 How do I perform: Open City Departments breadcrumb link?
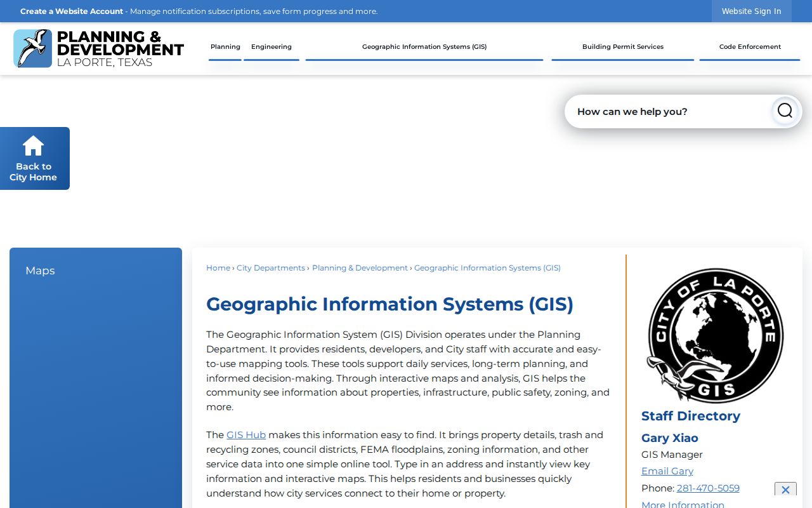tap(271, 268)
